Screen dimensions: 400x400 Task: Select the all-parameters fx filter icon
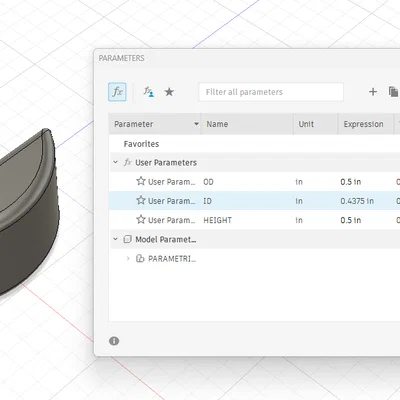(x=117, y=92)
